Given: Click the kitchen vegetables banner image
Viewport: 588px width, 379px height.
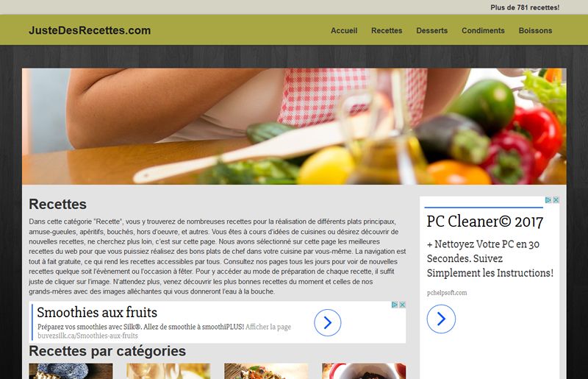Looking at the screenshot, I should [x=295, y=126].
